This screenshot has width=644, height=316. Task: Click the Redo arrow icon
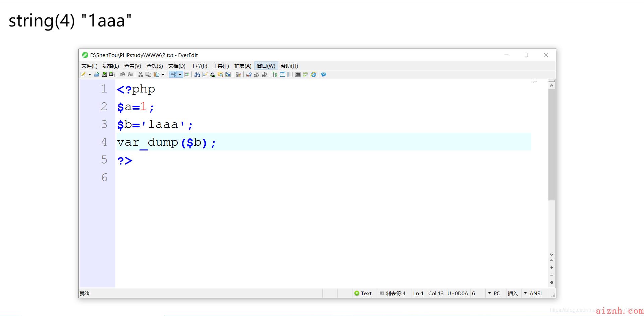click(x=130, y=74)
